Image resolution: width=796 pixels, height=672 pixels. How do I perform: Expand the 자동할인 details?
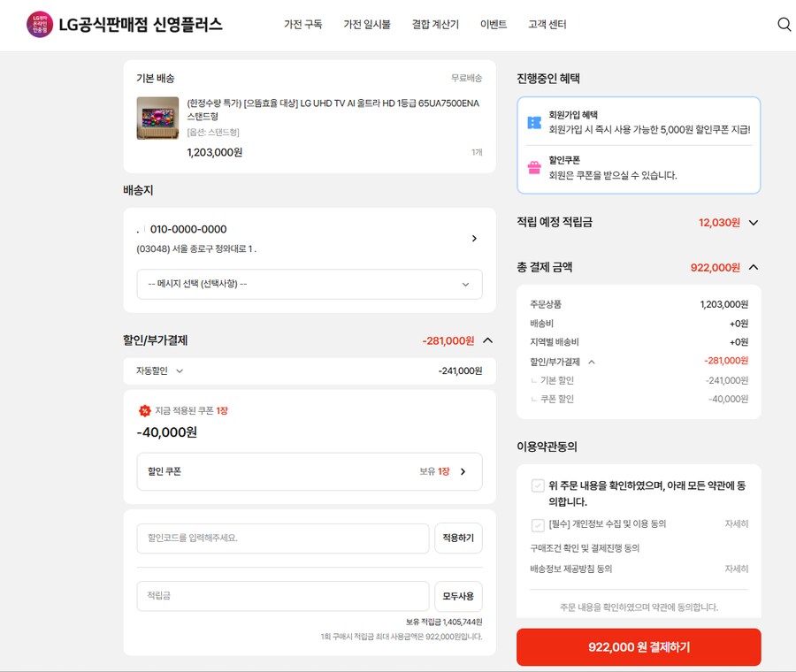pyautogui.click(x=180, y=371)
